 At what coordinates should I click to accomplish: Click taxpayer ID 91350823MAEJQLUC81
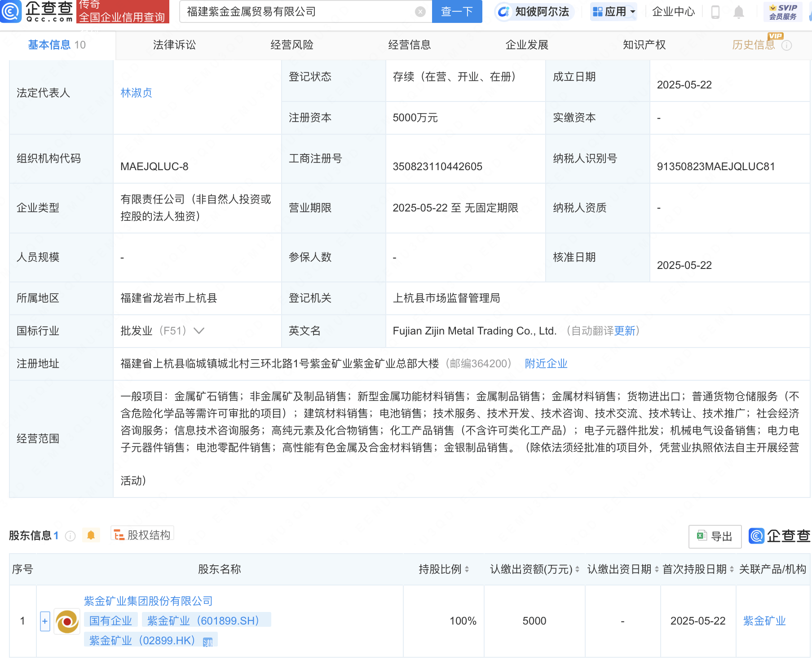(716, 167)
